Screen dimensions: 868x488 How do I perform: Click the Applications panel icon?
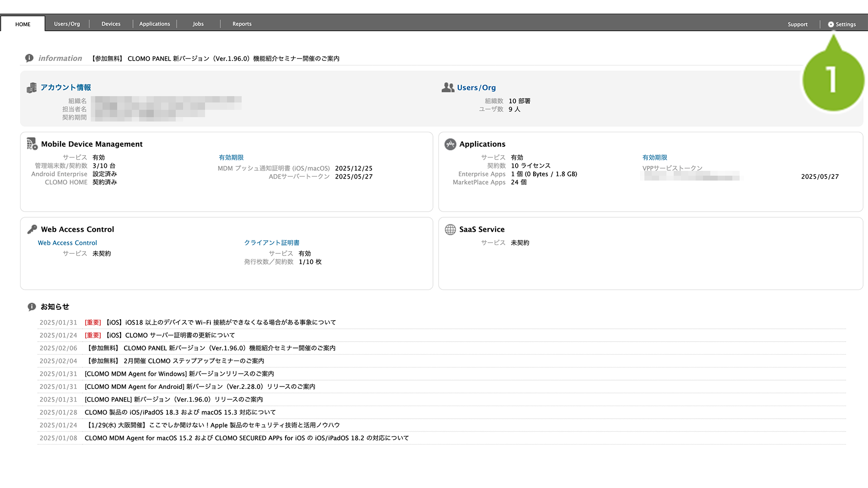450,144
